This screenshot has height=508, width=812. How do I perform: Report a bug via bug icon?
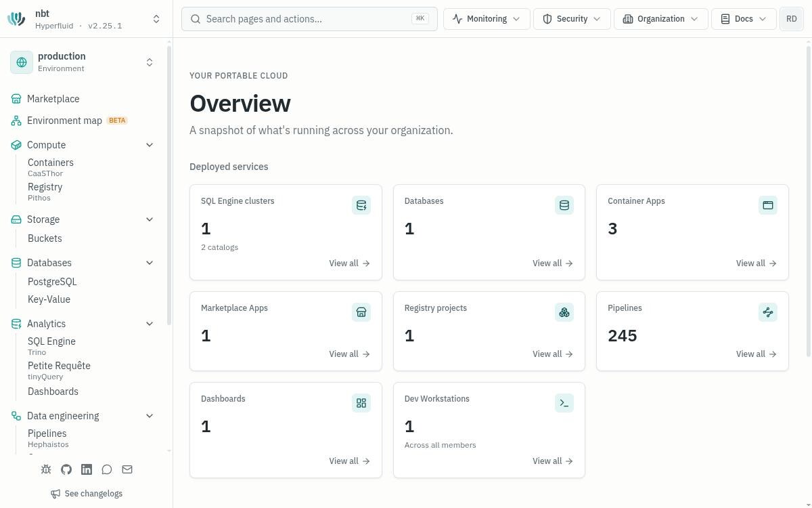coord(46,469)
